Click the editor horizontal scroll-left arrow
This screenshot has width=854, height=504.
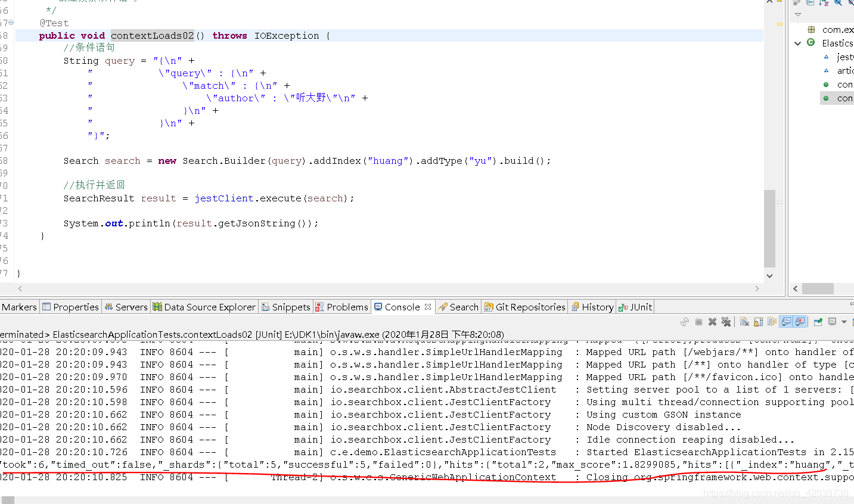(x=20, y=288)
